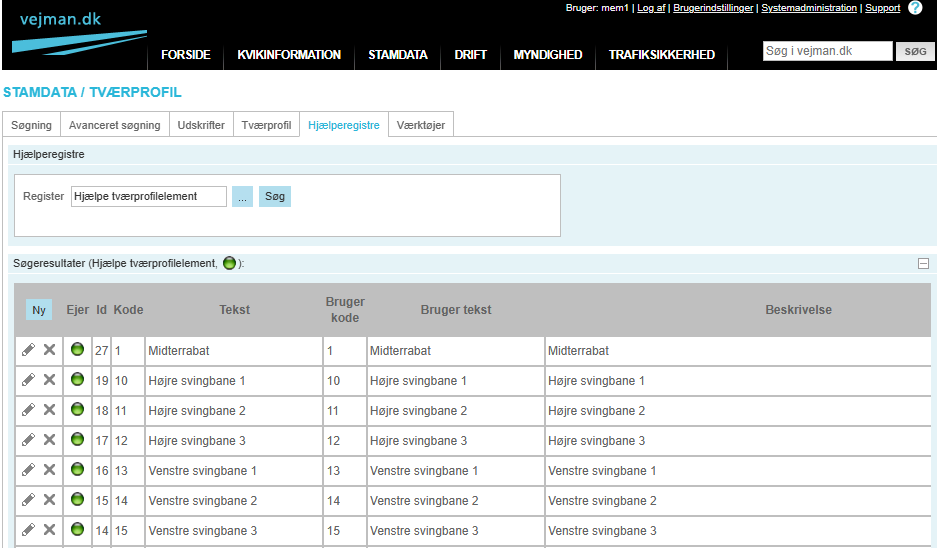Viewport: 937px width, 548px height.
Task: Open the TRAFIKSIKKERHED main menu
Action: [x=661, y=55]
